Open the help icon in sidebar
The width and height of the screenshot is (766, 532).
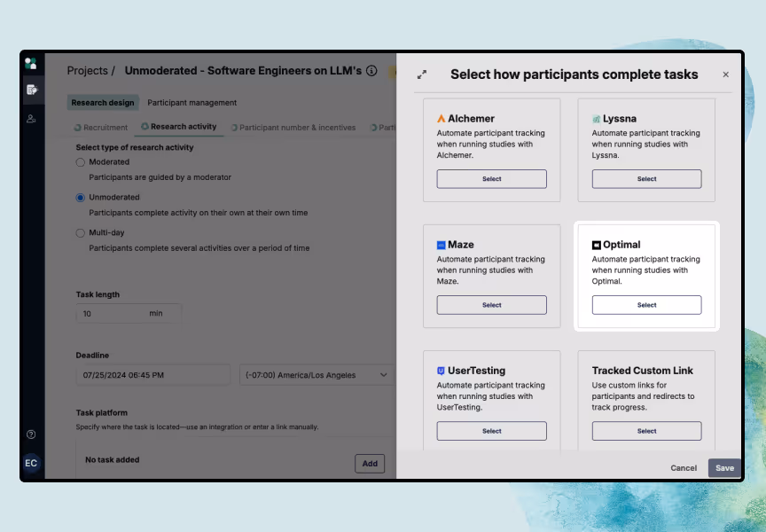(x=31, y=434)
